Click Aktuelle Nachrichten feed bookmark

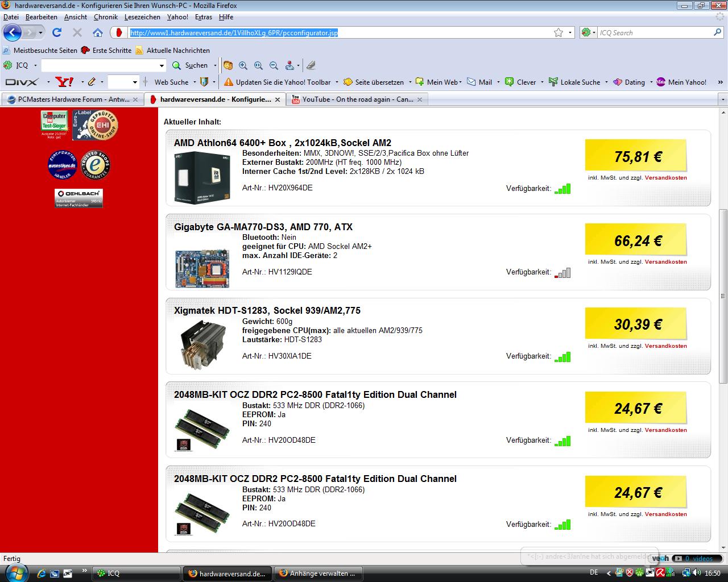(x=173, y=50)
